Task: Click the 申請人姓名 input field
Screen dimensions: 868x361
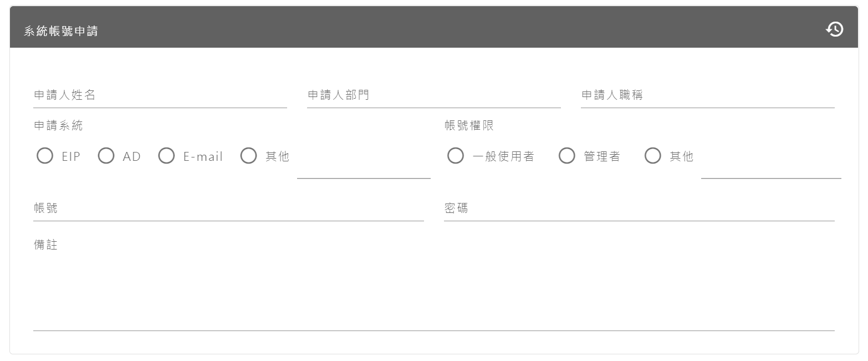Action: 160,96
